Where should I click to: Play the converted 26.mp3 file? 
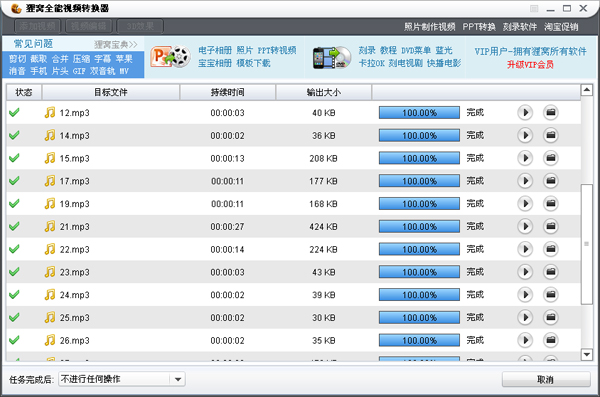(x=525, y=340)
